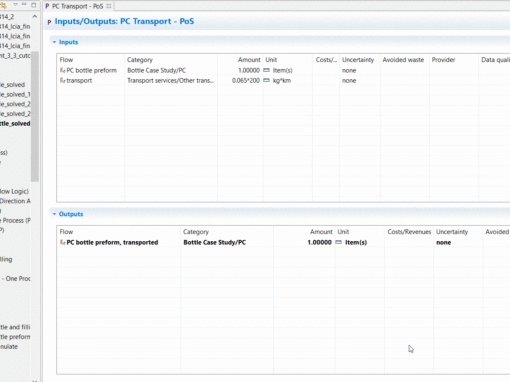This screenshot has width=510, height=382.
Task: Collapse the Outputs section
Action: point(54,214)
